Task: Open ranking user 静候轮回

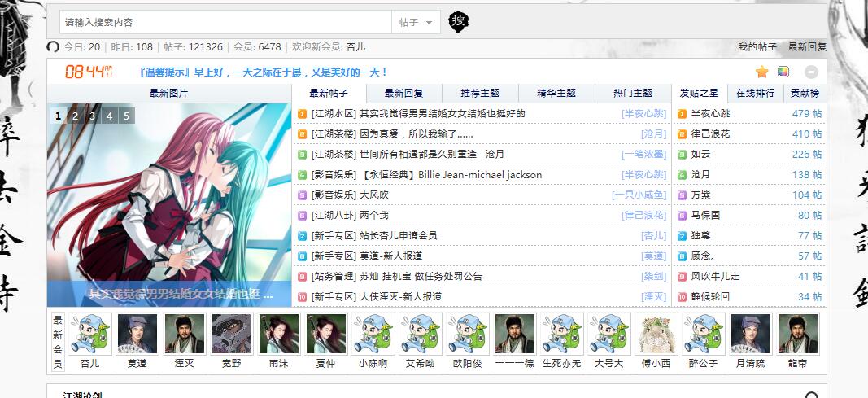Action: click(710, 296)
